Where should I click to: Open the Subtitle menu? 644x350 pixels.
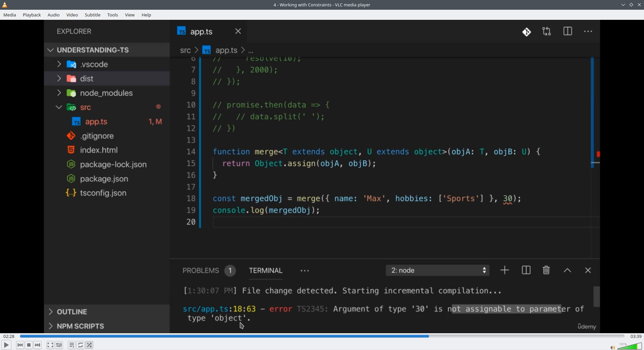tap(93, 15)
